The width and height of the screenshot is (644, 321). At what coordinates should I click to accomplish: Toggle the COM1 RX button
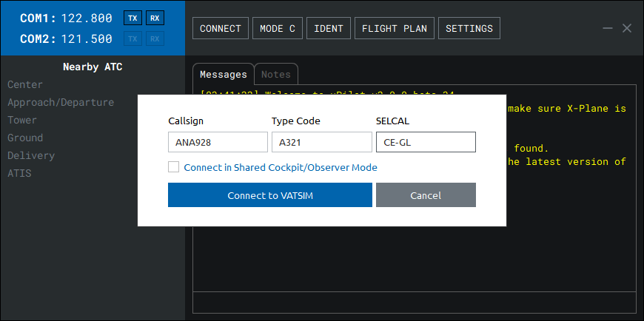(155, 18)
